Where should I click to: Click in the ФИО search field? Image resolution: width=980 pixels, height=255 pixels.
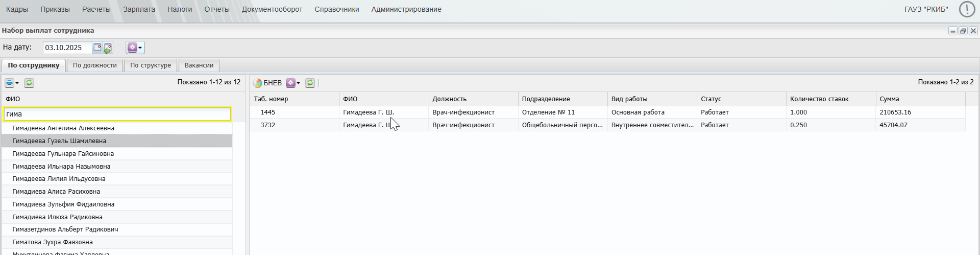[117, 114]
